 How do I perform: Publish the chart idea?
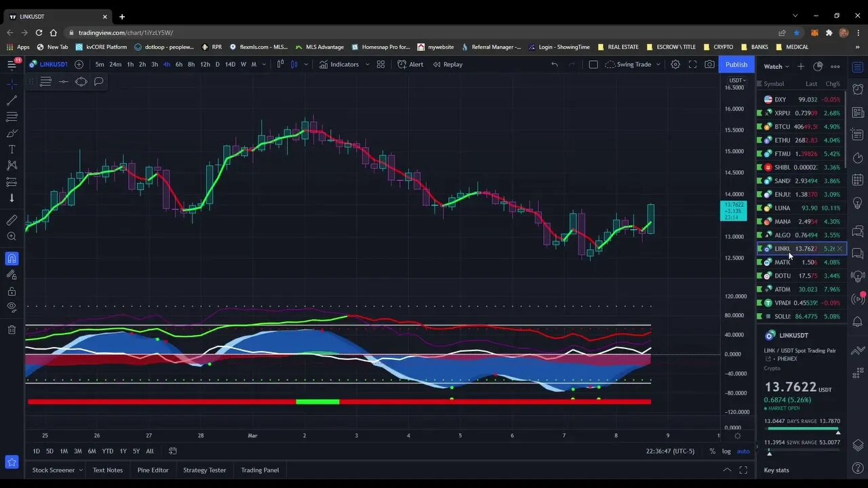pyautogui.click(x=736, y=64)
